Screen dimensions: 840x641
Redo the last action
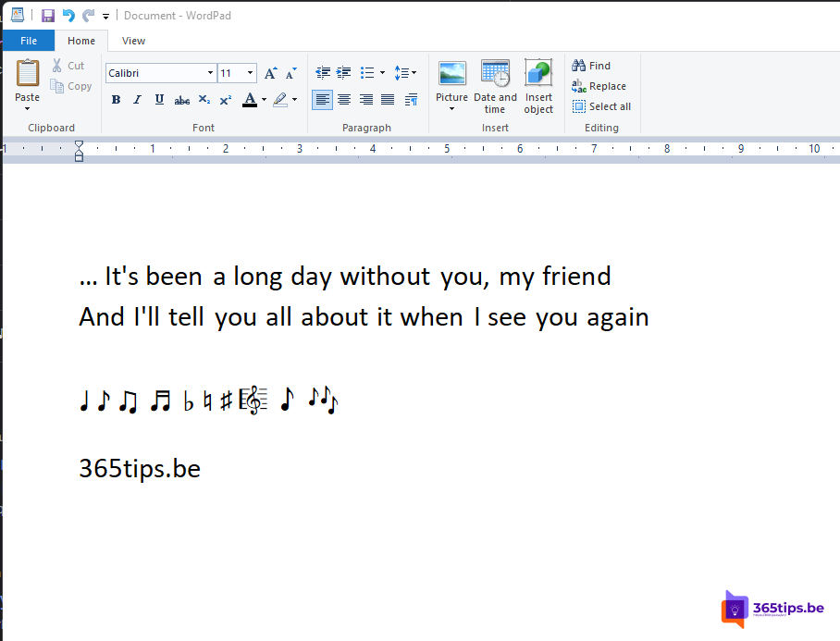click(89, 16)
